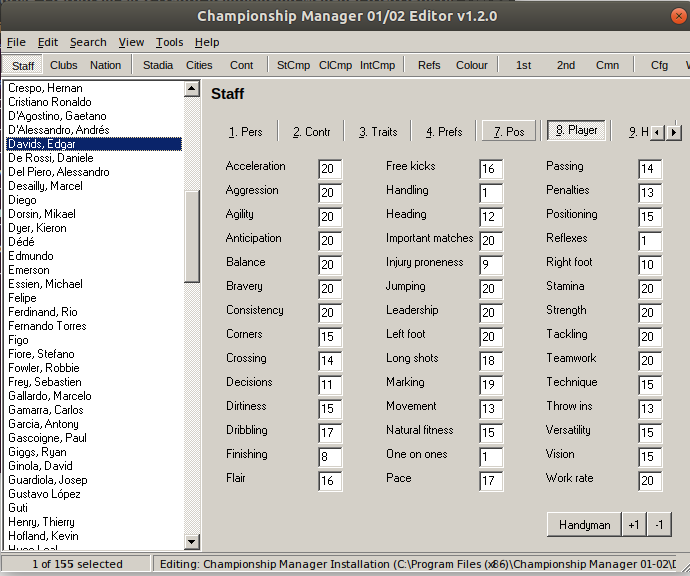Open the IntCmp section
Screen dimensions: 690x576
point(377,65)
